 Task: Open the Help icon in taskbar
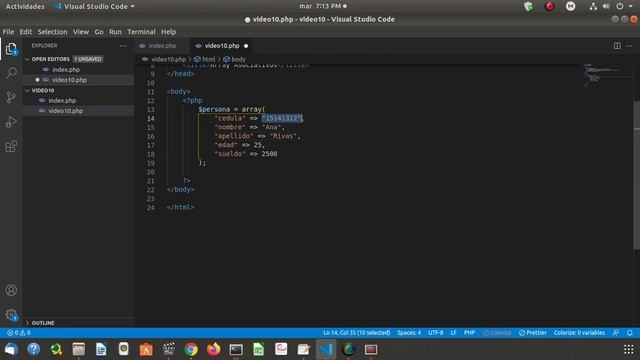pos(33,349)
